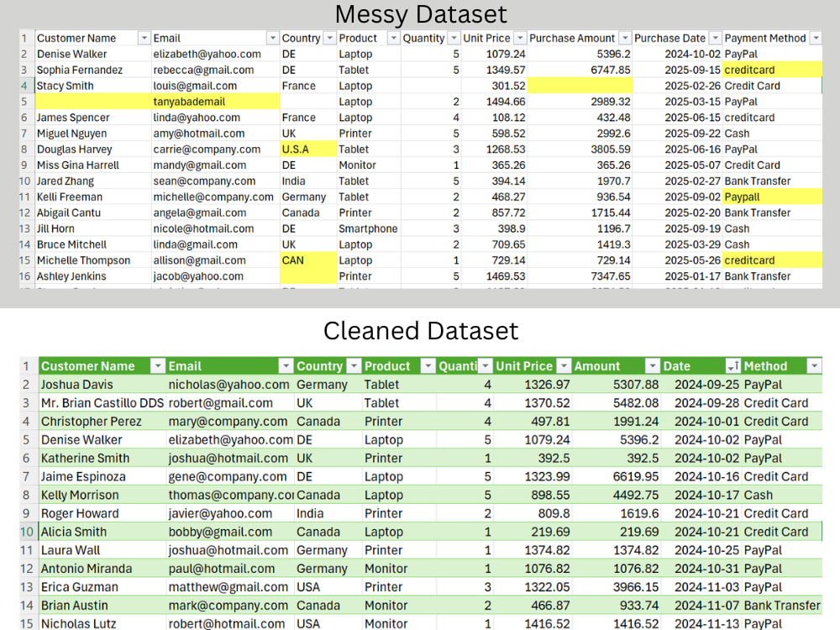Viewport: 840px width, 630px height.
Task: Select empty highlighted Country cell in Ashley Jenkins row
Action: coord(308,276)
